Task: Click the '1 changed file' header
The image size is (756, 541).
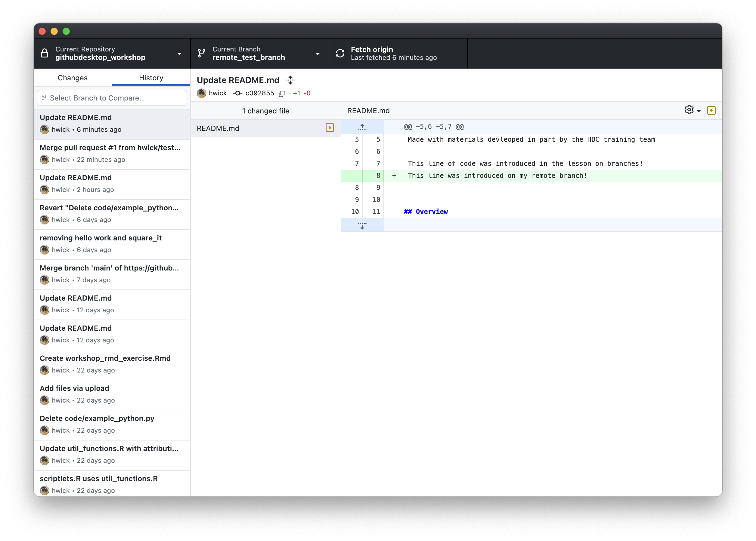Action: pyautogui.click(x=265, y=111)
